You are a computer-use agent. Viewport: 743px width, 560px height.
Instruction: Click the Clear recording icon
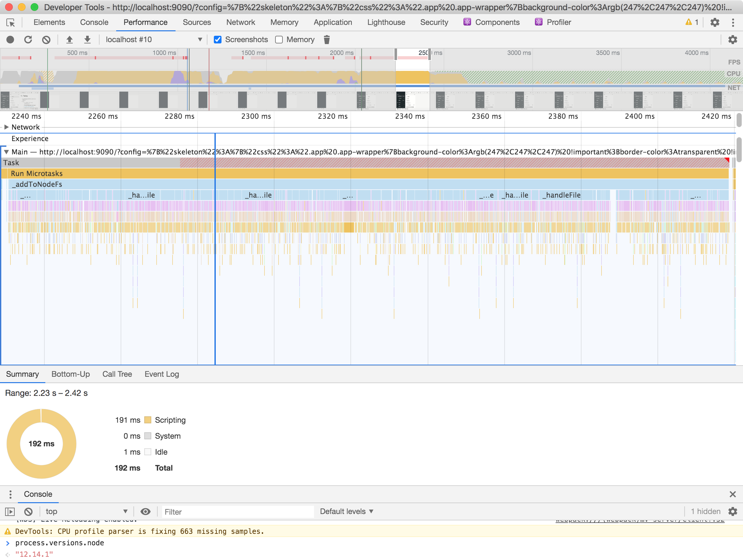tap(46, 40)
